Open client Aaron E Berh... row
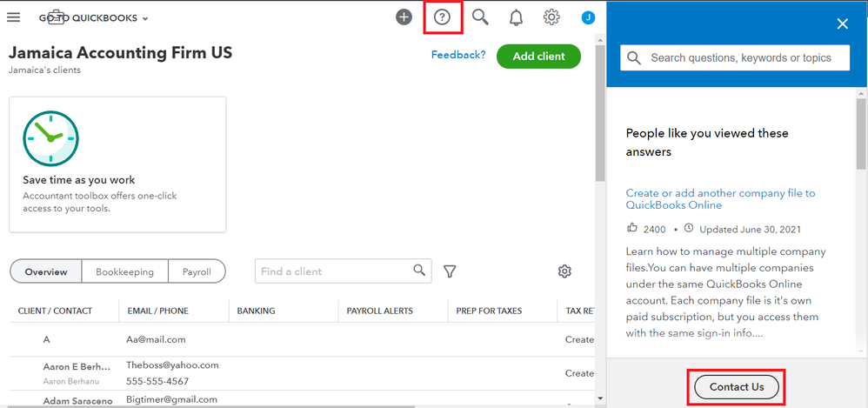 303,373
